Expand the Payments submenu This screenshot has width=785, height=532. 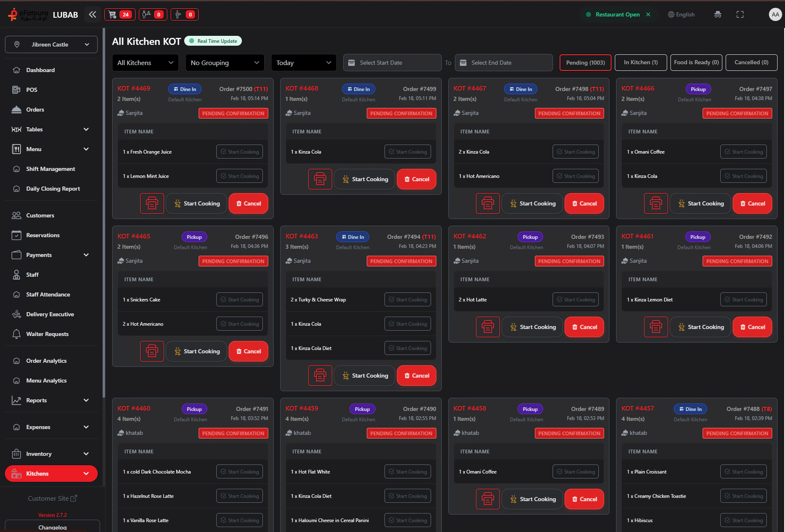point(51,255)
